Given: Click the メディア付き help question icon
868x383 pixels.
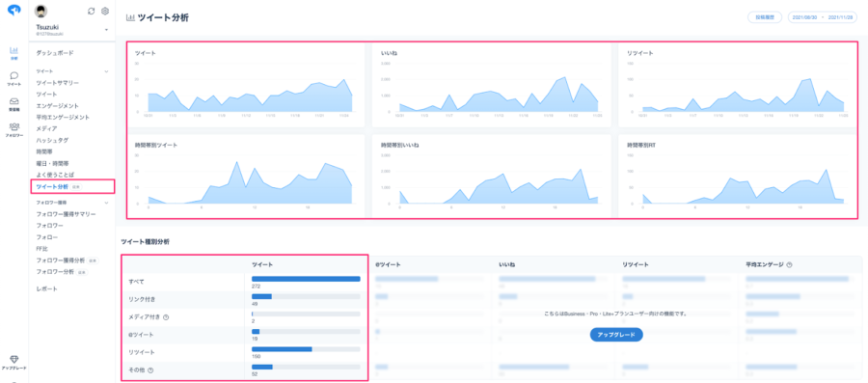Looking at the screenshot, I should (166, 317).
